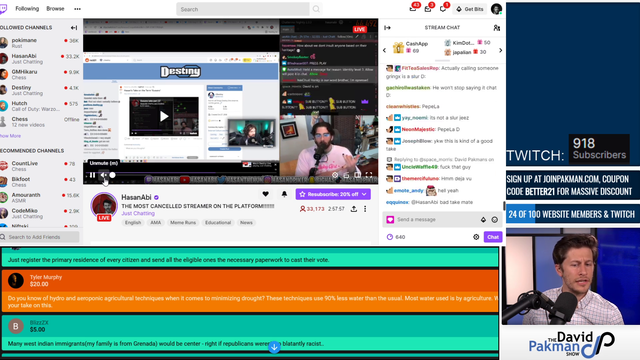
Task: Select the English tag
Action: point(133,222)
